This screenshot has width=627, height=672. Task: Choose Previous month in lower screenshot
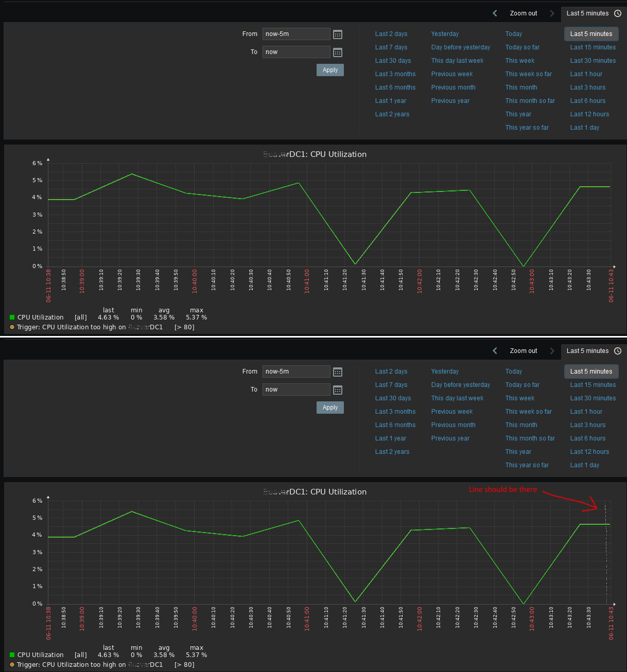click(x=453, y=425)
